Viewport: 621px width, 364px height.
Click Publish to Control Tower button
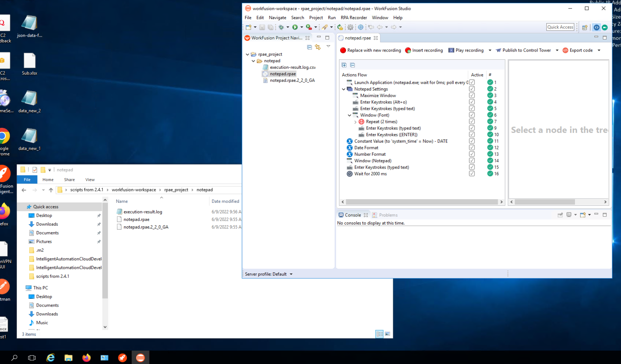(523, 50)
